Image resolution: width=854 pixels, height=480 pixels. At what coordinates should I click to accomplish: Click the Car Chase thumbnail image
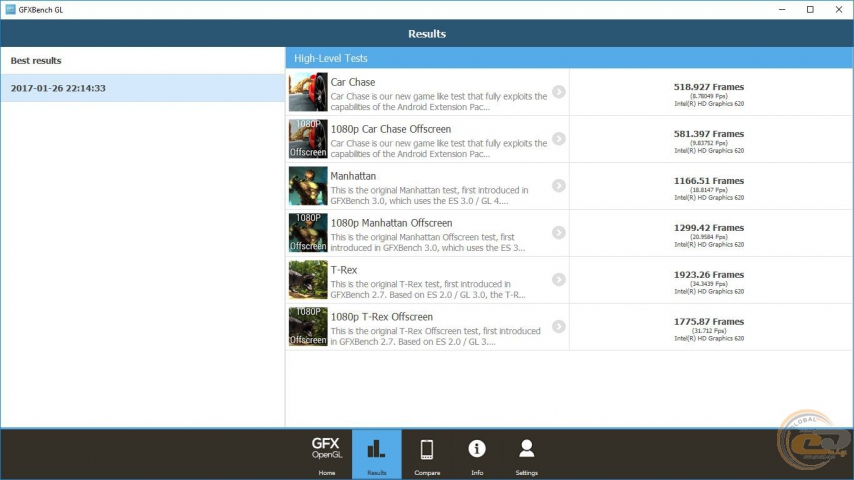[308, 92]
